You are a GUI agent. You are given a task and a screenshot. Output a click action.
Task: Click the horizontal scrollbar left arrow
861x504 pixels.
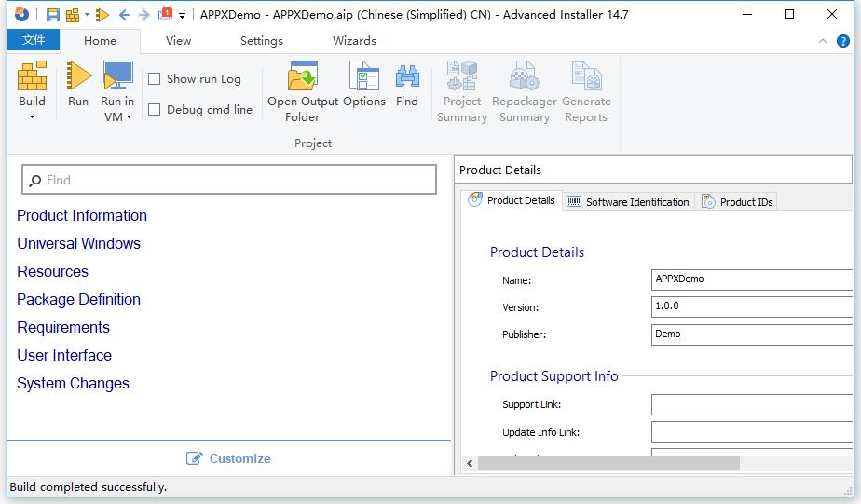pyautogui.click(x=470, y=464)
